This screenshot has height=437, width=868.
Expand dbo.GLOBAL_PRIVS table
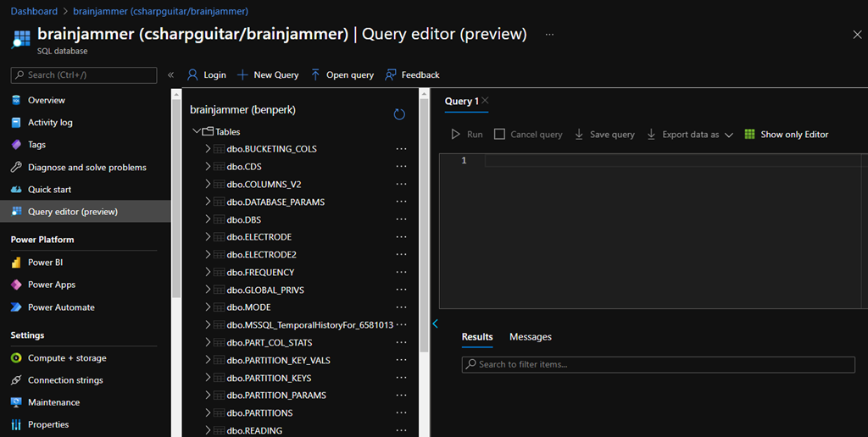point(209,290)
